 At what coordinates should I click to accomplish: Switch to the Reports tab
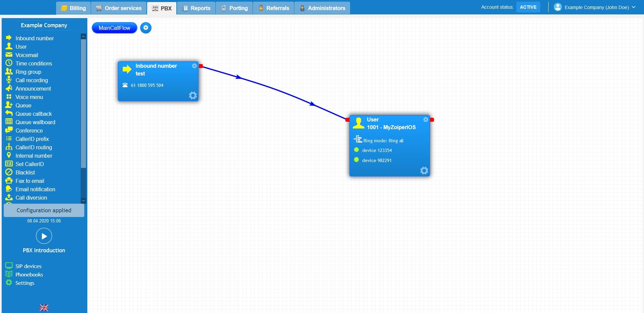click(x=196, y=8)
